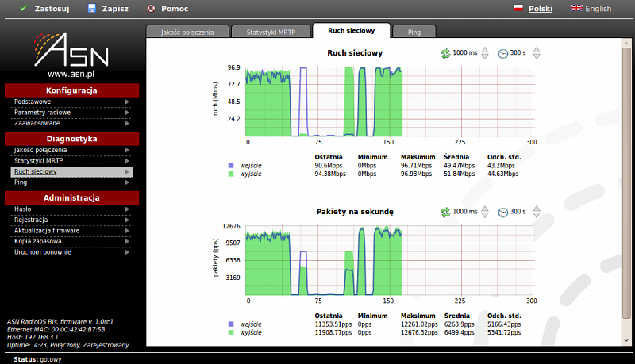Image resolution: width=635 pixels, height=364 pixels.
Task: Expand the Aktualizacja firmware arrow
Action: [127, 231]
